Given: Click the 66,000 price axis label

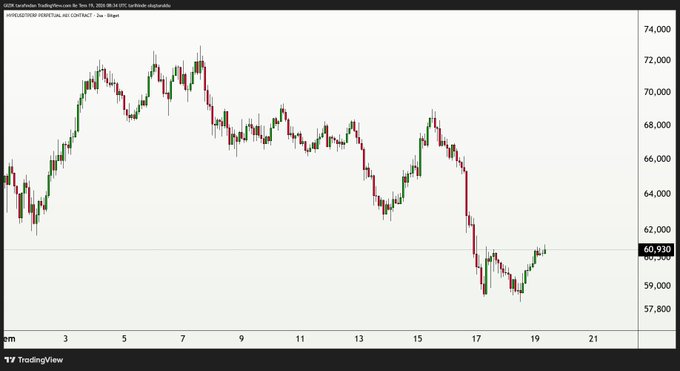Looking at the screenshot, I should coord(657,159).
